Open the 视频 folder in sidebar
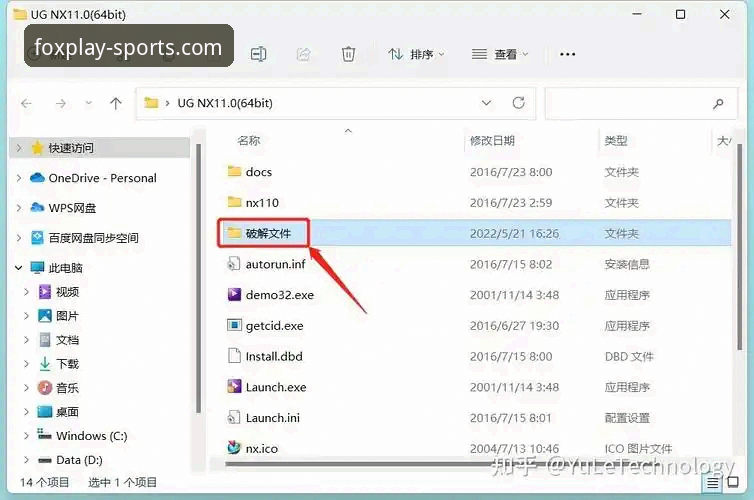 point(67,292)
